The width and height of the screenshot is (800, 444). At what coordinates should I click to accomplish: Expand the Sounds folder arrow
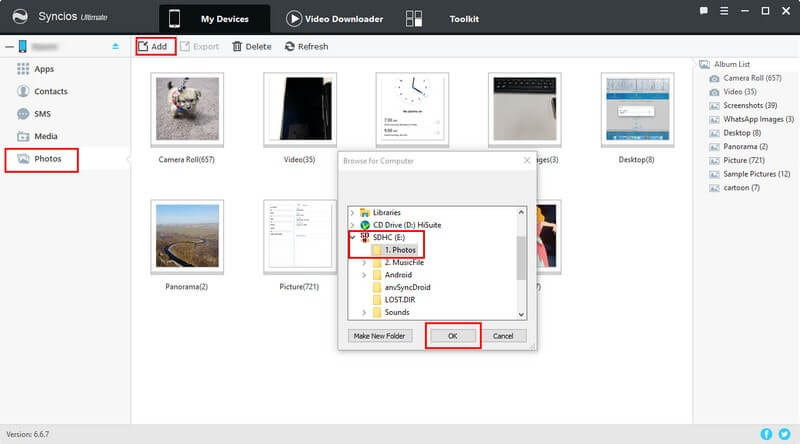[x=364, y=312]
